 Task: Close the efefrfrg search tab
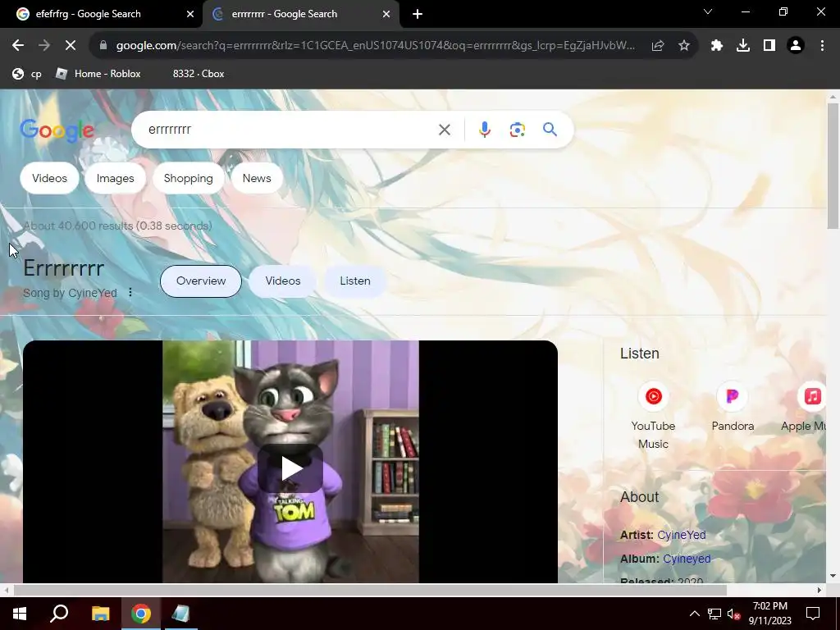tap(190, 14)
